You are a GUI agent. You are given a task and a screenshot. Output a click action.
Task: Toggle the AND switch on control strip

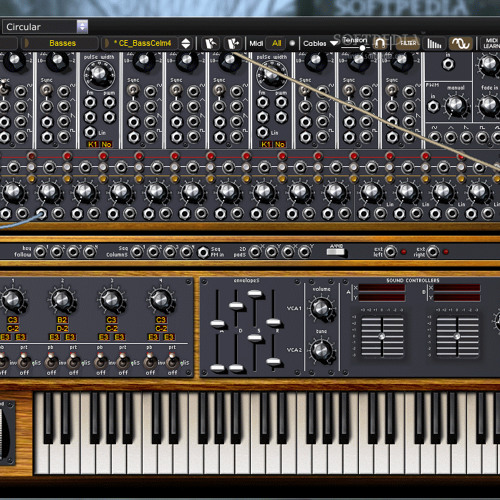(336, 252)
